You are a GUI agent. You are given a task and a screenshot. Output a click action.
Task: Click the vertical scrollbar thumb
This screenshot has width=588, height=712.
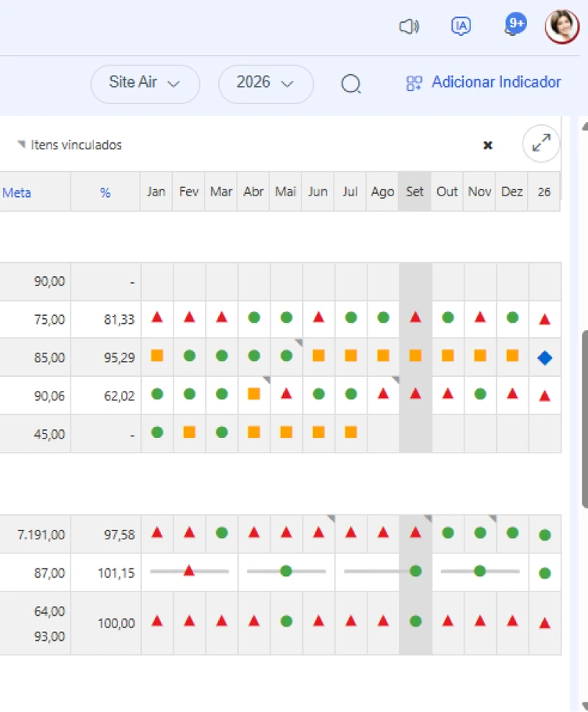pyautogui.click(x=585, y=419)
